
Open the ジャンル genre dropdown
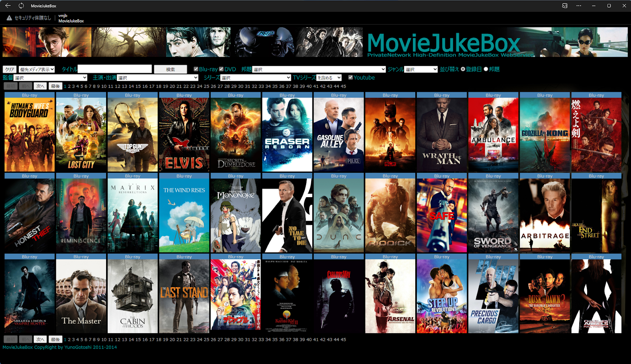coord(421,69)
